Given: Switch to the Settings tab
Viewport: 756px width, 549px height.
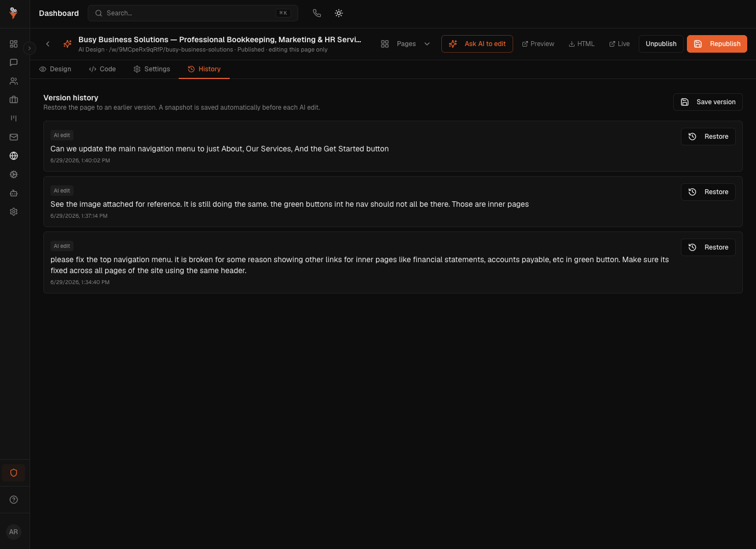Looking at the screenshot, I should tap(152, 69).
